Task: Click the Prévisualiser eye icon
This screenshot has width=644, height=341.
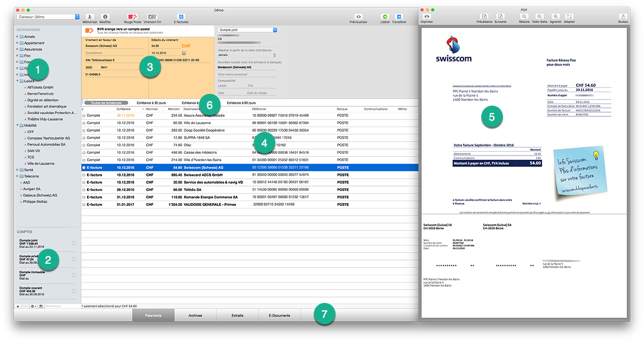Action: (358, 17)
